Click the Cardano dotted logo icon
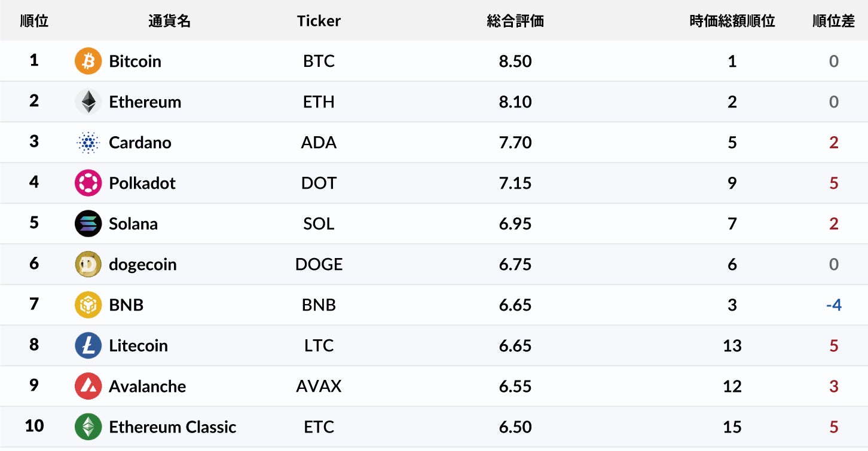868x451 pixels. pyautogui.click(x=88, y=143)
